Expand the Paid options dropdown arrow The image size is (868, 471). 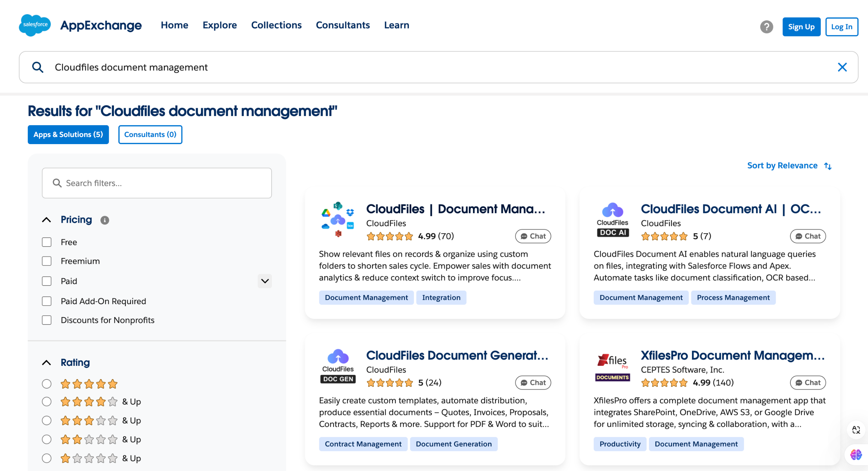click(x=265, y=281)
